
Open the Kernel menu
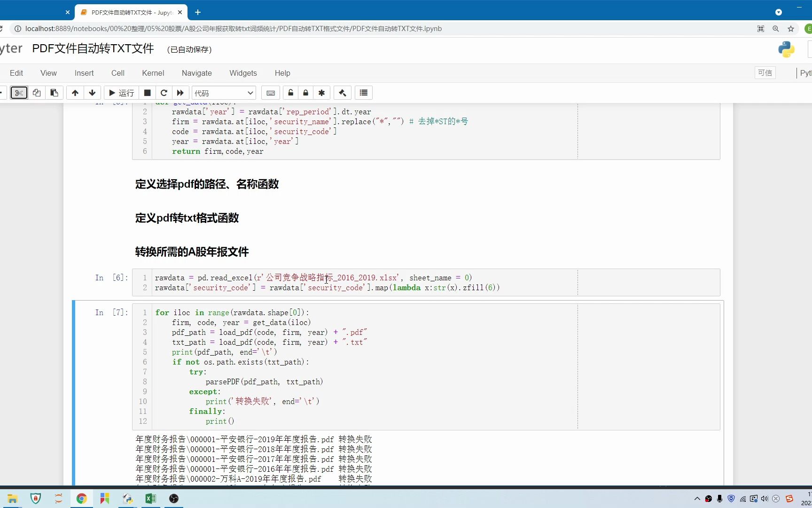(x=153, y=73)
